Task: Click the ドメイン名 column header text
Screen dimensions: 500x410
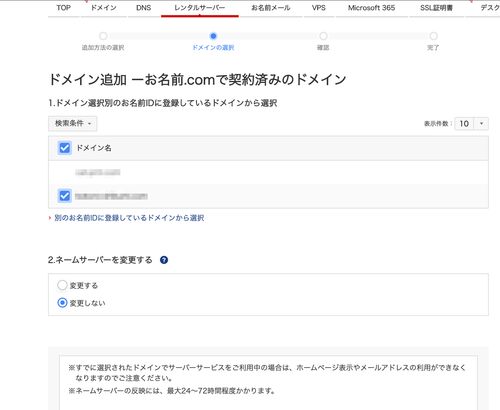Action: [94, 148]
